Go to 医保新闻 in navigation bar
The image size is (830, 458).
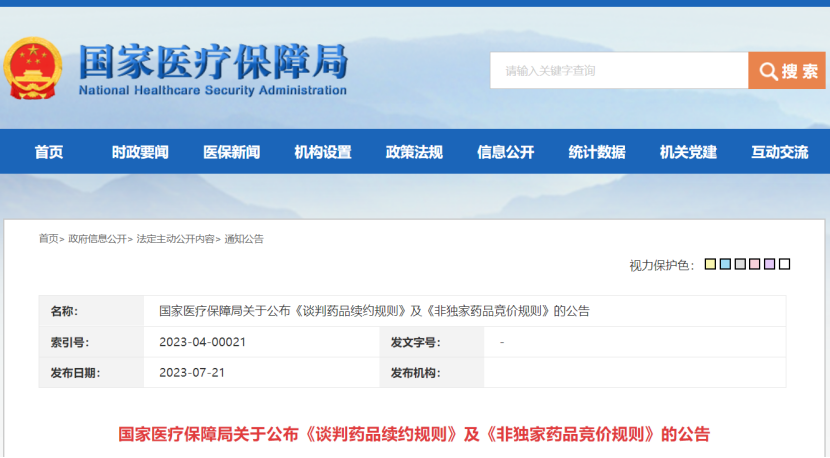231,152
